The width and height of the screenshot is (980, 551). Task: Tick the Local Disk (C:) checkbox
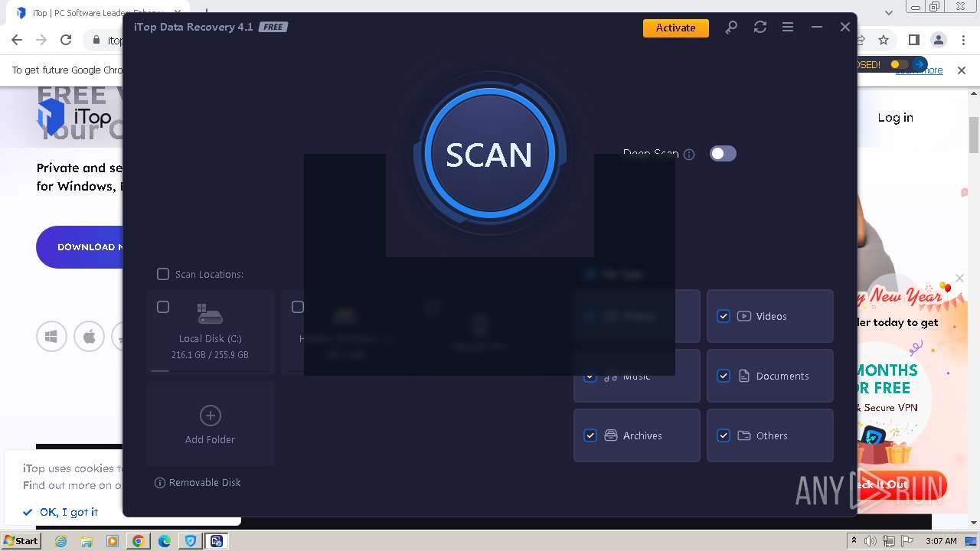pyautogui.click(x=163, y=307)
